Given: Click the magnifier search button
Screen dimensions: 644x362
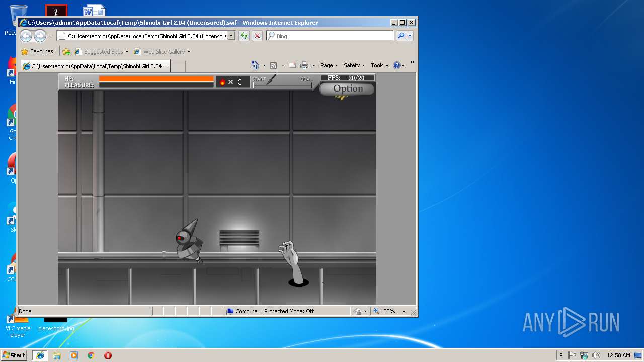Looking at the screenshot, I should click(x=401, y=36).
